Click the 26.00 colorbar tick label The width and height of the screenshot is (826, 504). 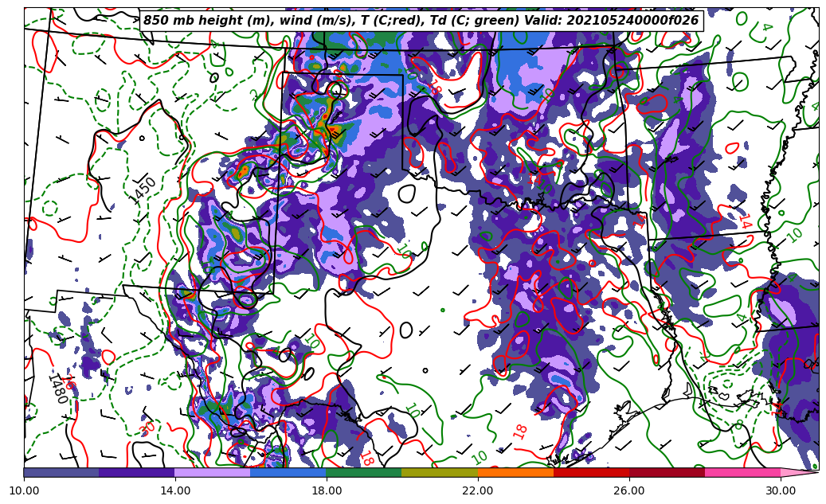coord(629,490)
